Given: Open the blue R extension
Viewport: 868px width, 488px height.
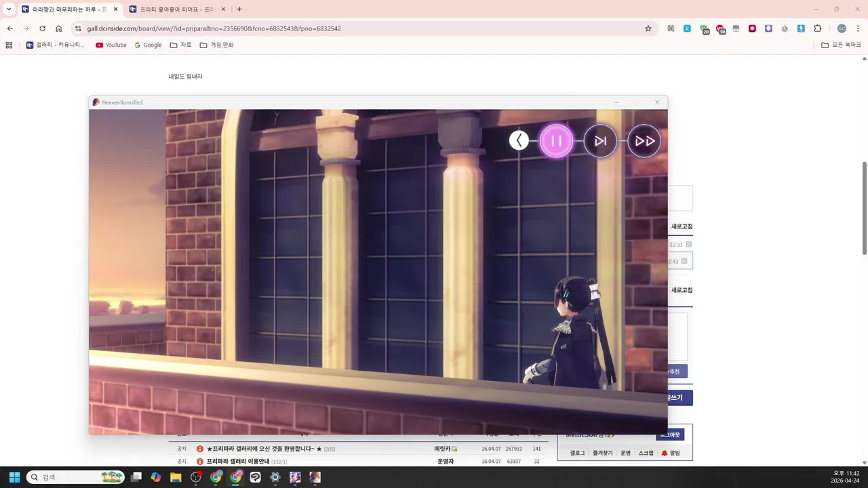Looking at the screenshot, I should click(687, 28).
